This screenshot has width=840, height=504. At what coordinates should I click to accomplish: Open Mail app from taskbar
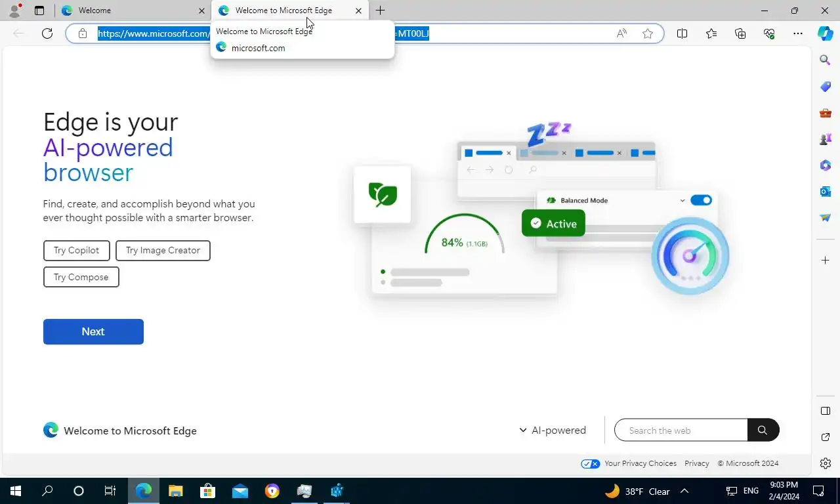pos(240,491)
